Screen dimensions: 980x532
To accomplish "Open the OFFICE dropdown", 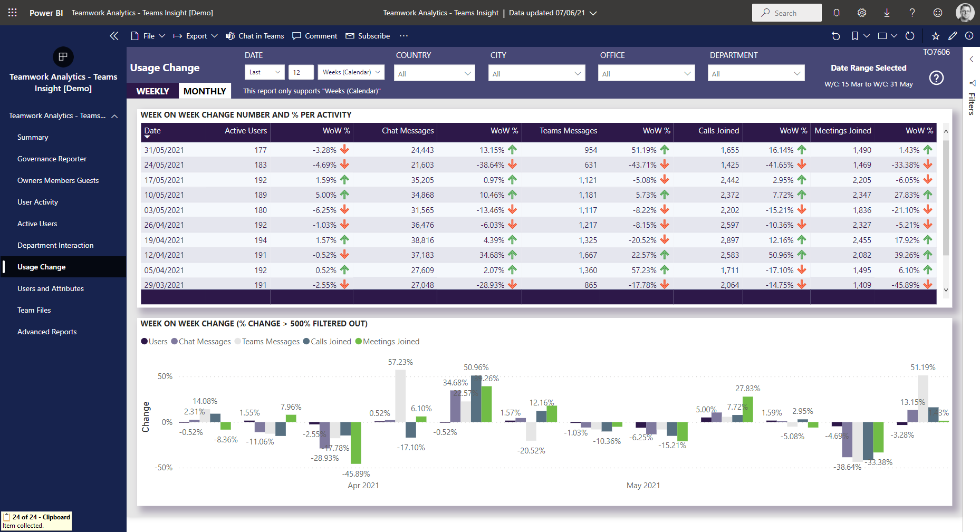I will click(x=646, y=73).
